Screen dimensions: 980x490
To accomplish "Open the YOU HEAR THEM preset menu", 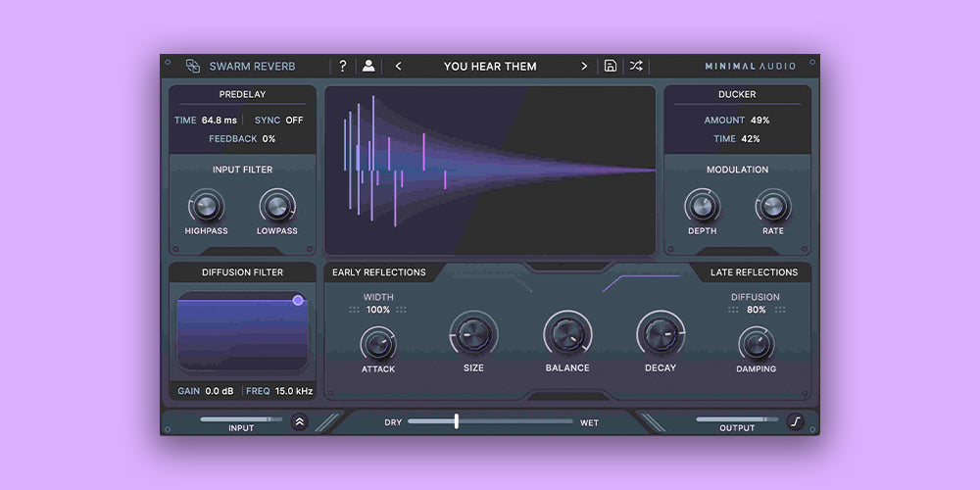I will point(490,67).
